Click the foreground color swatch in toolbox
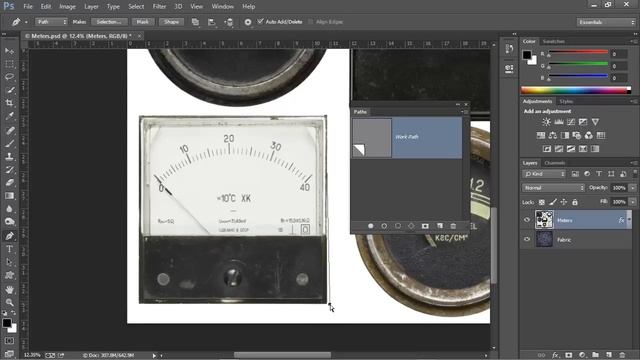The image size is (640, 360). [7, 323]
